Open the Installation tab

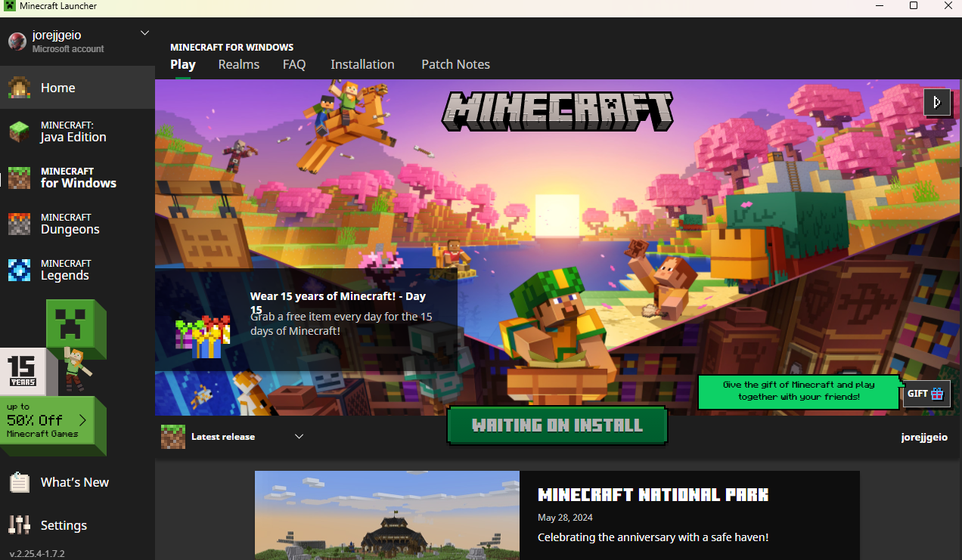tap(362, 65)
